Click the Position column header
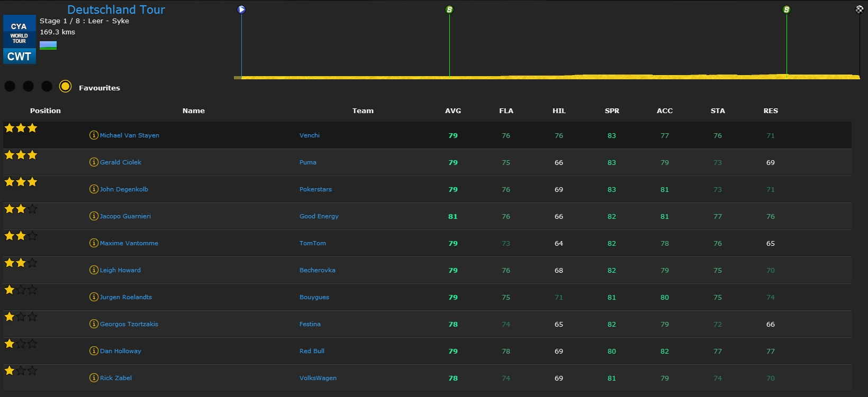Screen dimensions: 868x397 46,110
